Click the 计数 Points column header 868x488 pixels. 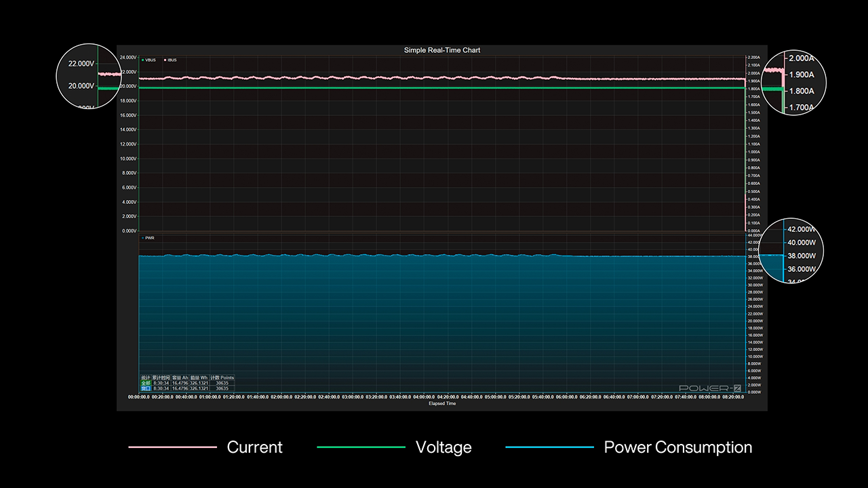click(x=222, y=378)
